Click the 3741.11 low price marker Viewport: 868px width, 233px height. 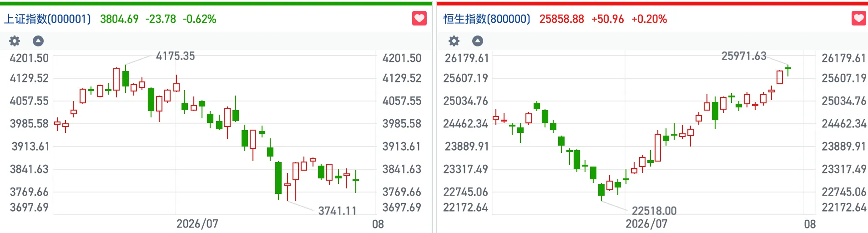coord(337,210)
